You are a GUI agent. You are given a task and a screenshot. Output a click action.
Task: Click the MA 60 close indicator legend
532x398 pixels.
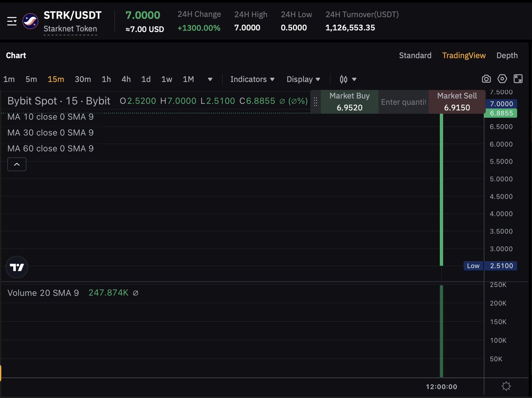51,149
